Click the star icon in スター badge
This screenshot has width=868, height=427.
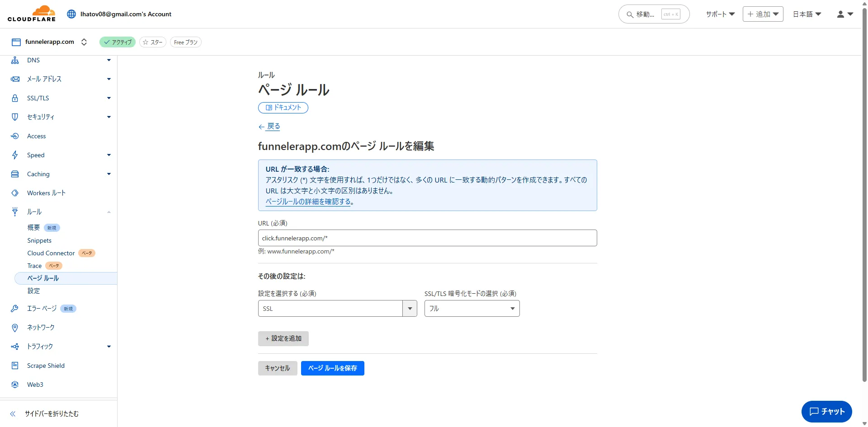point(146,42)
